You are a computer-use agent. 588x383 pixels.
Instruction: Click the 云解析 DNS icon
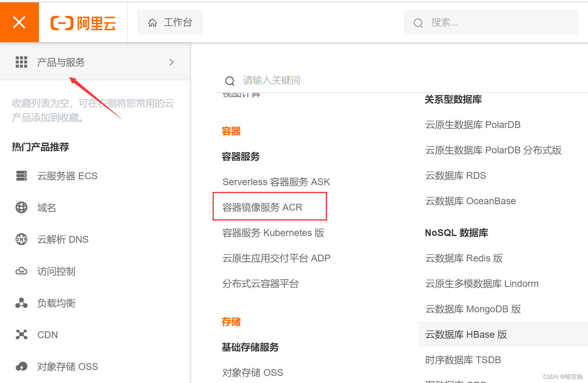(x=21, y=239)
